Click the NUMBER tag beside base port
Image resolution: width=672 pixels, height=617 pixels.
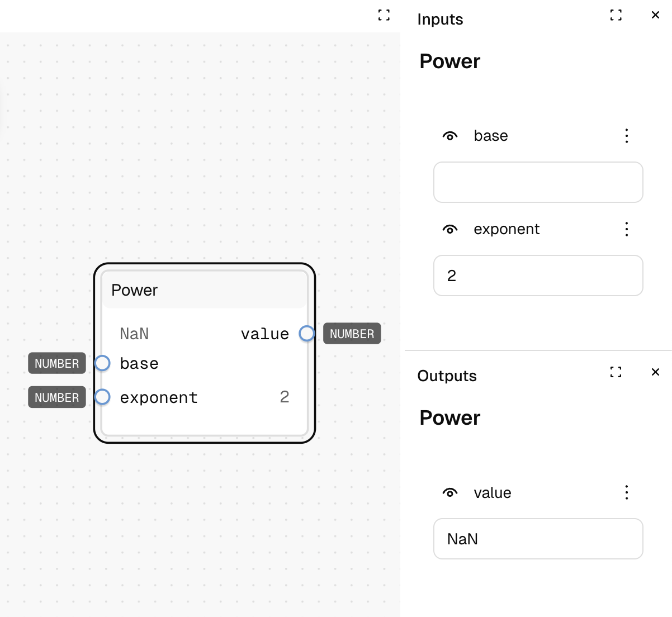57,363
